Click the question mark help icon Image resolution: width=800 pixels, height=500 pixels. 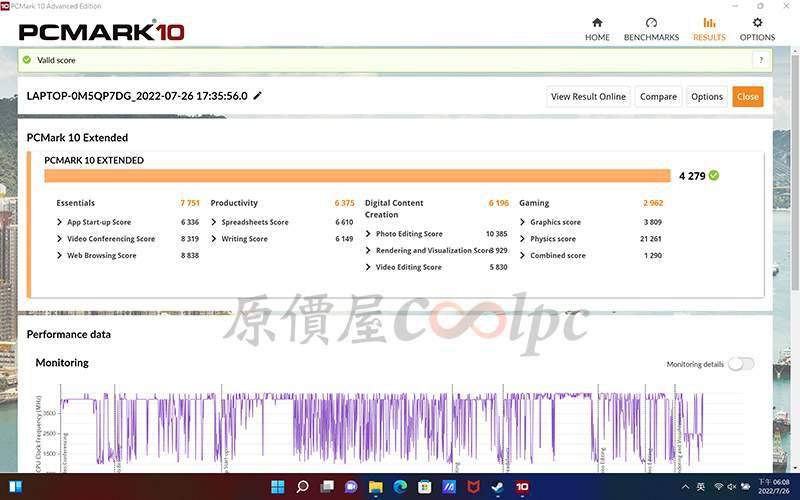coord(761,60)
